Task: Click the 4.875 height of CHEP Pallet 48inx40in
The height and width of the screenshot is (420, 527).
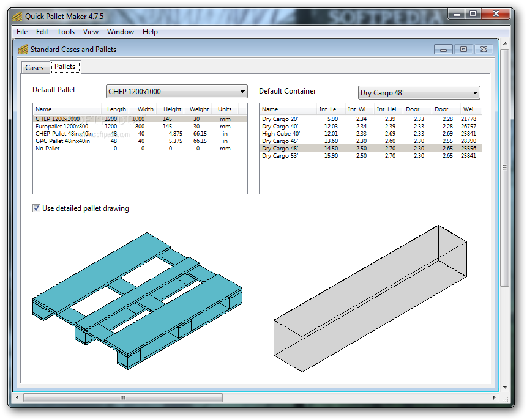Action: tap(176, 134)
